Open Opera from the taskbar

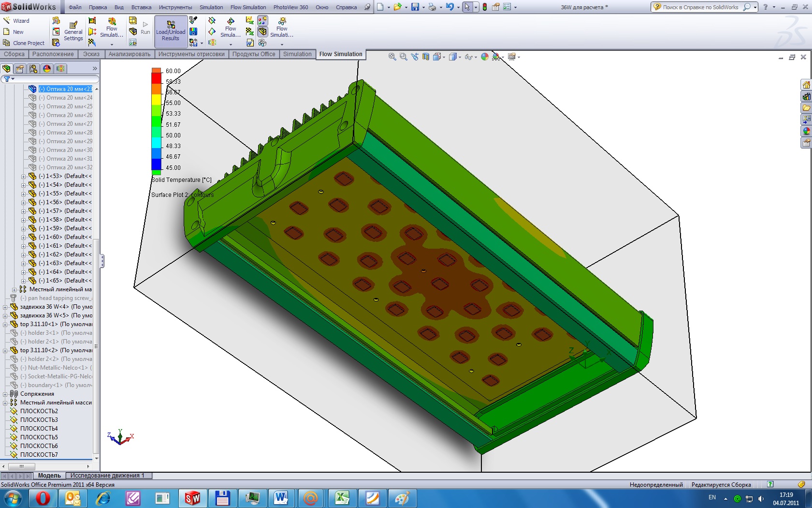click(x=43, y=498)
